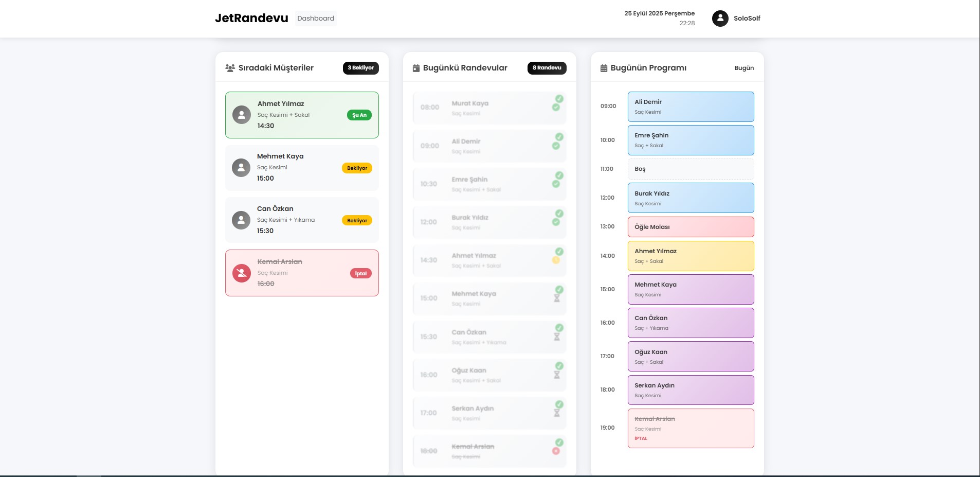
Task: Select the Öğle Molası block at 13:00
Action: pos(691,227)
